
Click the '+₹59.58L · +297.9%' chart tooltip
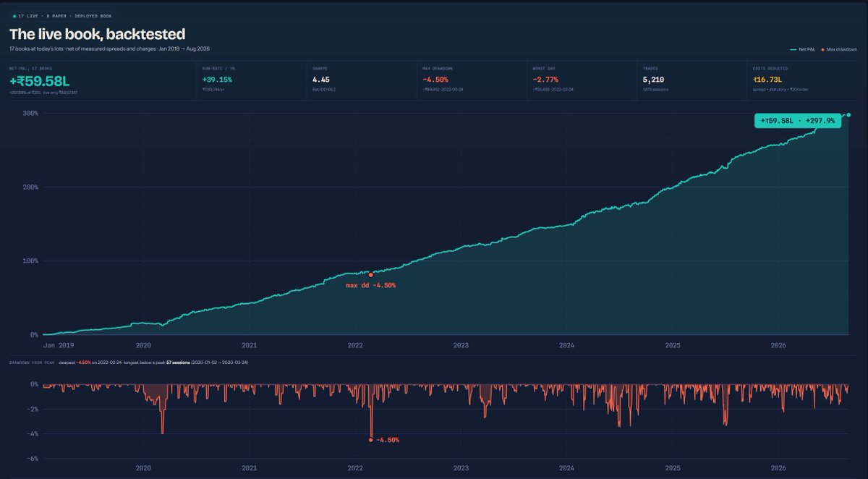[x=798, y=121]
